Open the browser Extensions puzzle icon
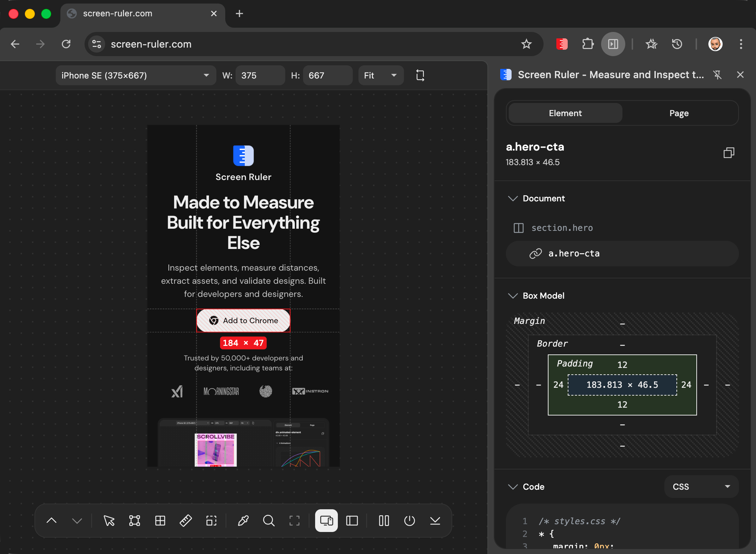This screenshot has width=756, height=554. pyautogui.click(x=588, y=44)
